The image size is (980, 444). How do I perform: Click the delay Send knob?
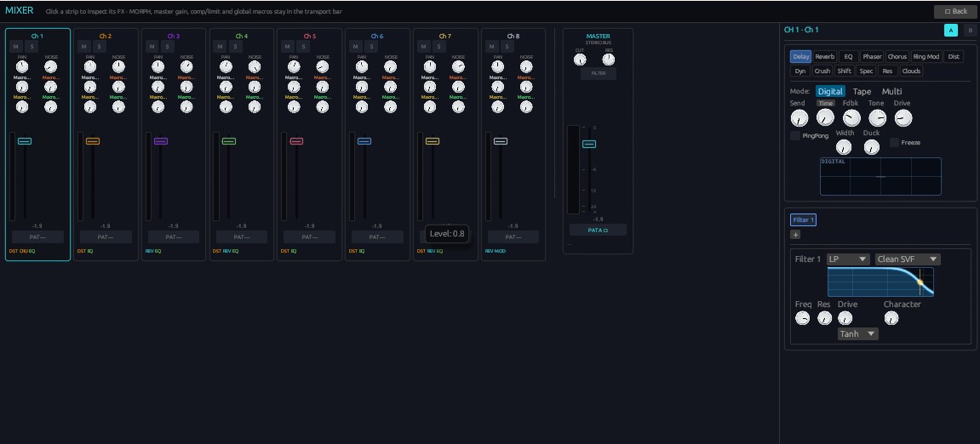click(x=799, y=118)
